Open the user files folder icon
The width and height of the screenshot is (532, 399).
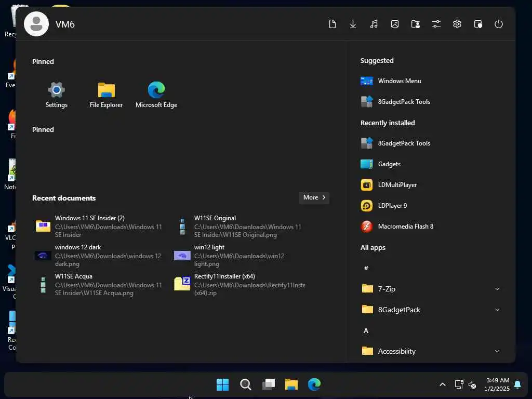[416, 24]
